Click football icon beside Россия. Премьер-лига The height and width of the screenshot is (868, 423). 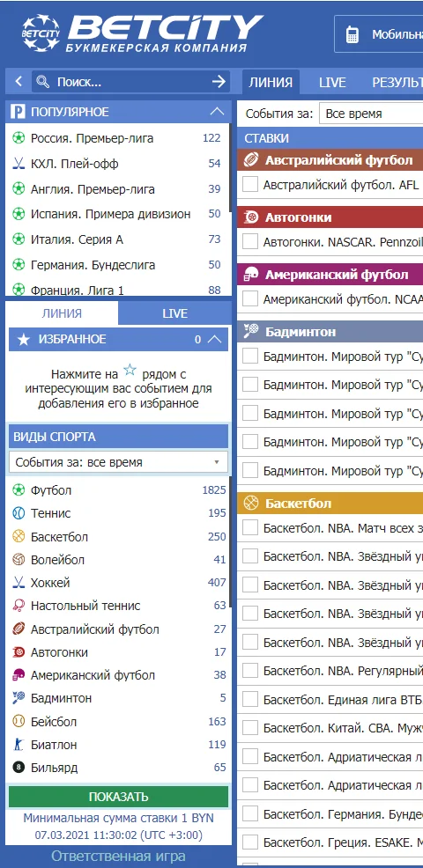[x=19, y=138]
